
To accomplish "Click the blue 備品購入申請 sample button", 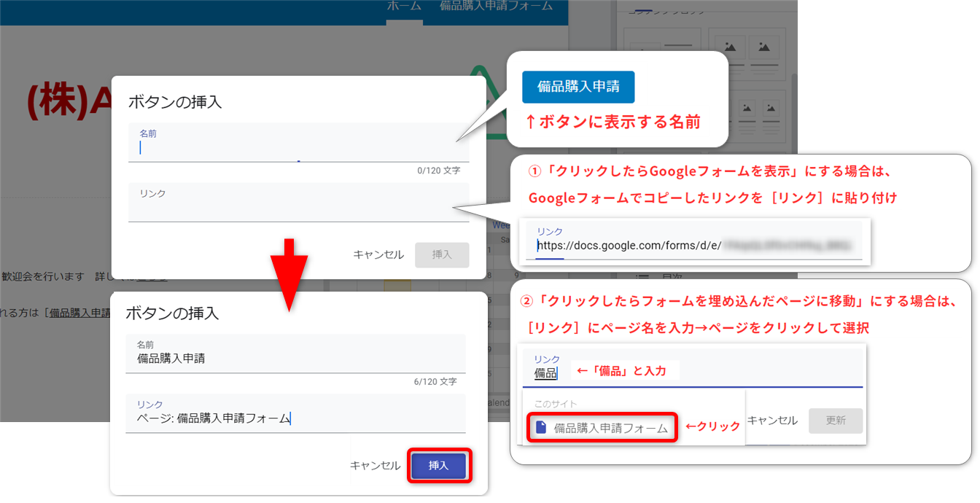I will coord(577,87).
